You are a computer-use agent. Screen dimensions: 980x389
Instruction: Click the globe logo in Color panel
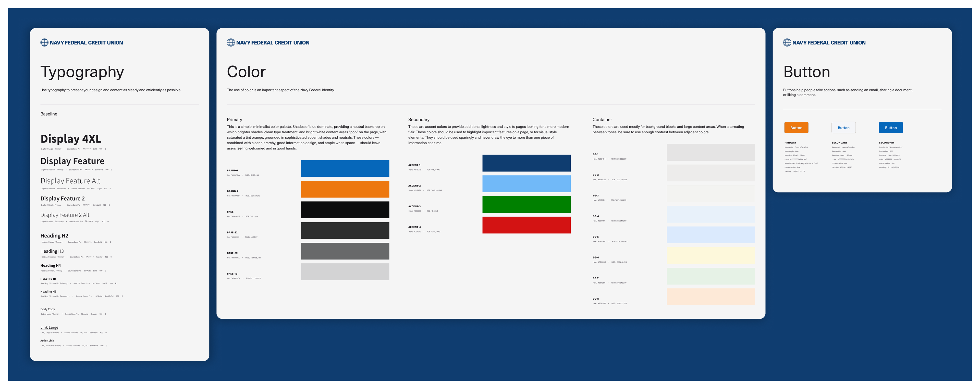tap(231, 43)
